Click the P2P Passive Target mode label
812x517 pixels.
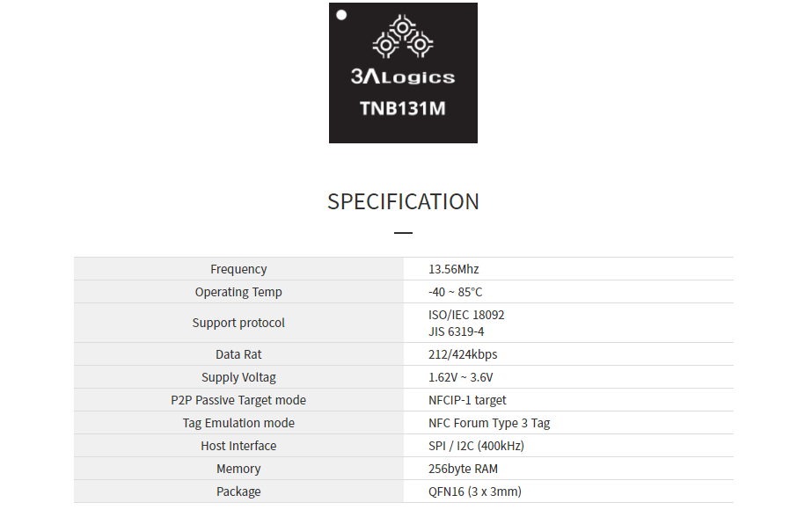(x=238, y=400)
